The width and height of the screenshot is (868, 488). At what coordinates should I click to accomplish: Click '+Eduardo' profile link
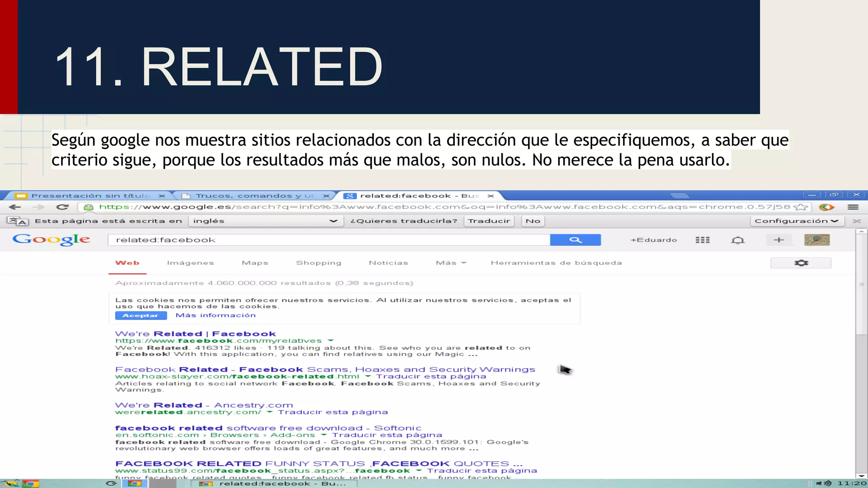point(653,240)
